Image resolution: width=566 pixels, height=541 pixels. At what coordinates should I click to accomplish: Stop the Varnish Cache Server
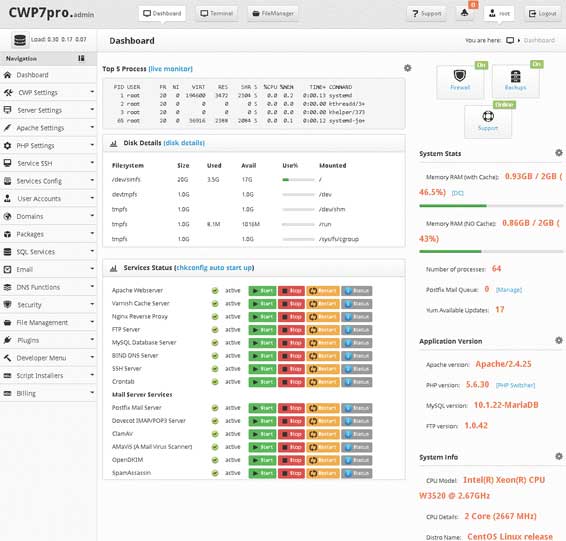(x=291, y=304)
